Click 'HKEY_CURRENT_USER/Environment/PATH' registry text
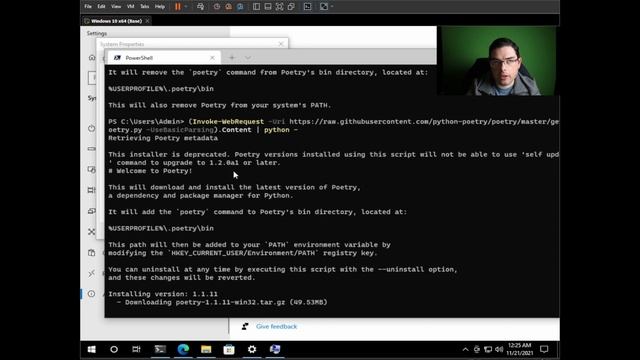Screen dimensions: 640x360 pyautogui.click(x=243, y=253)
